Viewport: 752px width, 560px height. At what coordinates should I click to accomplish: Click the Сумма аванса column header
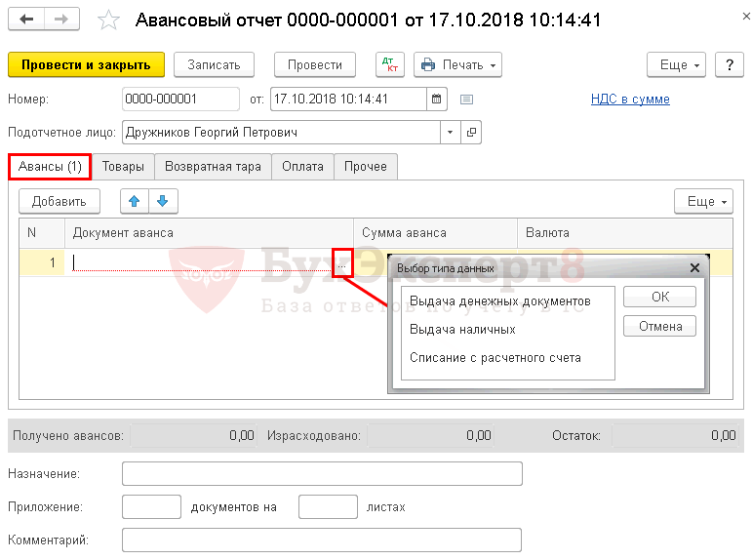point(435,233)
